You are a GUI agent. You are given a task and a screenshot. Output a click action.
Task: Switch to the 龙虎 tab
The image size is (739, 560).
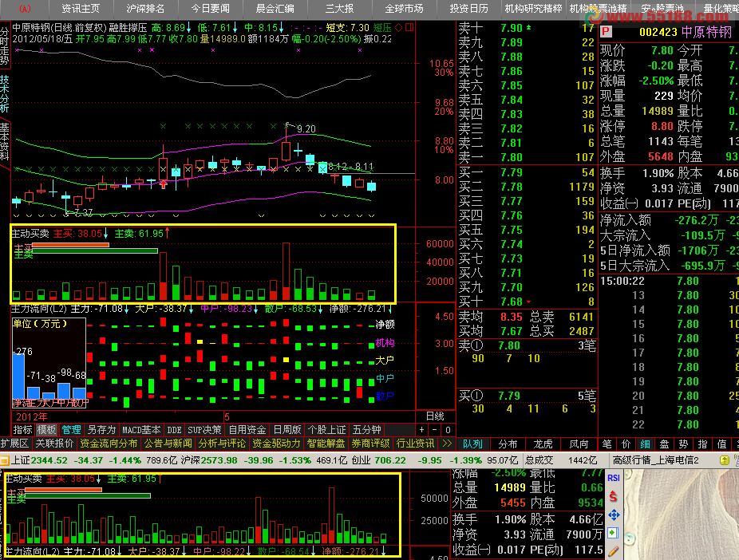543,444
